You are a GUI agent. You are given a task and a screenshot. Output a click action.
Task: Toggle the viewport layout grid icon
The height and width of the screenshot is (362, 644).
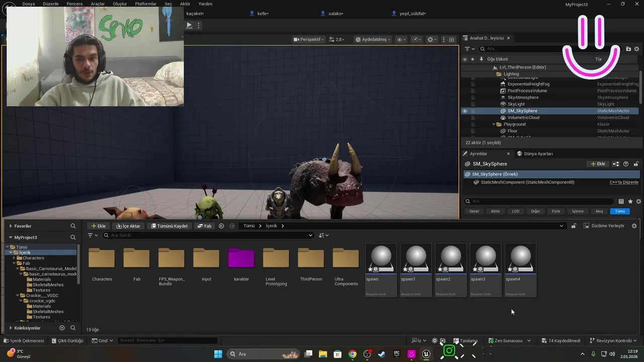pyautogui.click(x=452, y=39)
